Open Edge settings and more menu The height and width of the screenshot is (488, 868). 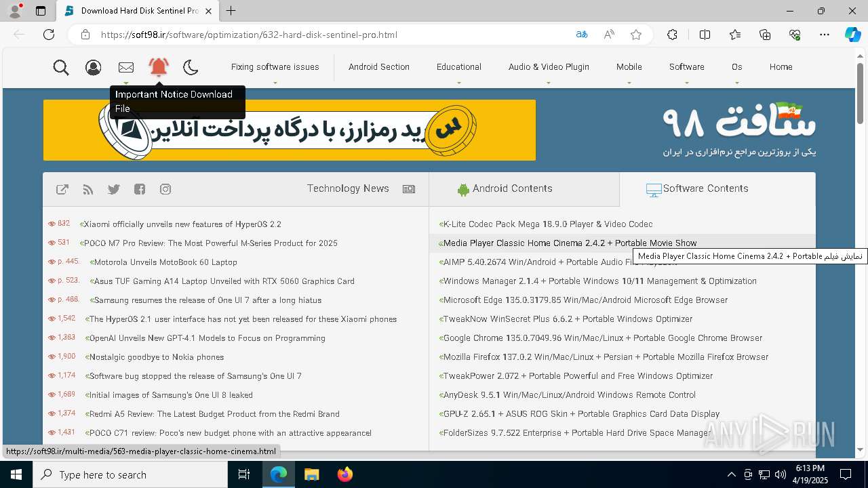[825, 35]
